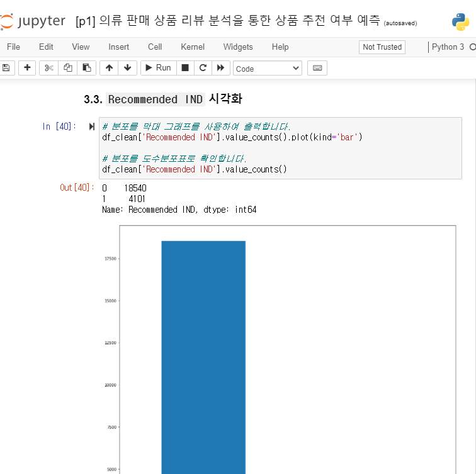Save the notebook with the floppy icon
476x474 pixels.
6,68
